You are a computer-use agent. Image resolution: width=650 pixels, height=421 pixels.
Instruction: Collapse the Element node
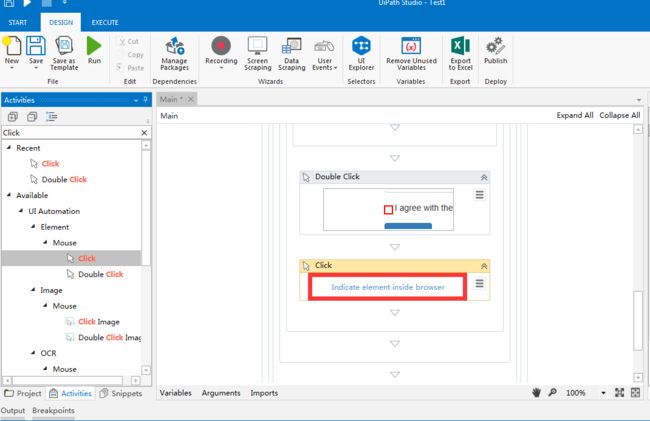click(33, 226)
